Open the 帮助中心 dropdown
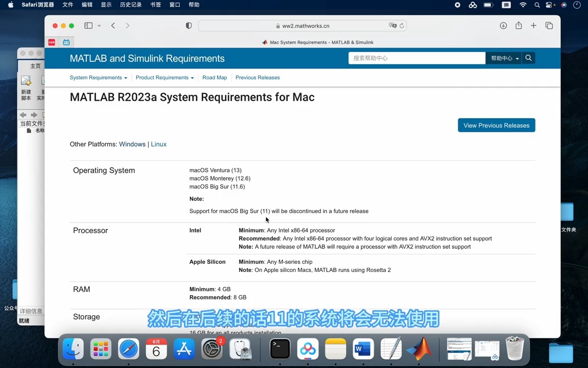Screen dimensions: 588x368 504,58
